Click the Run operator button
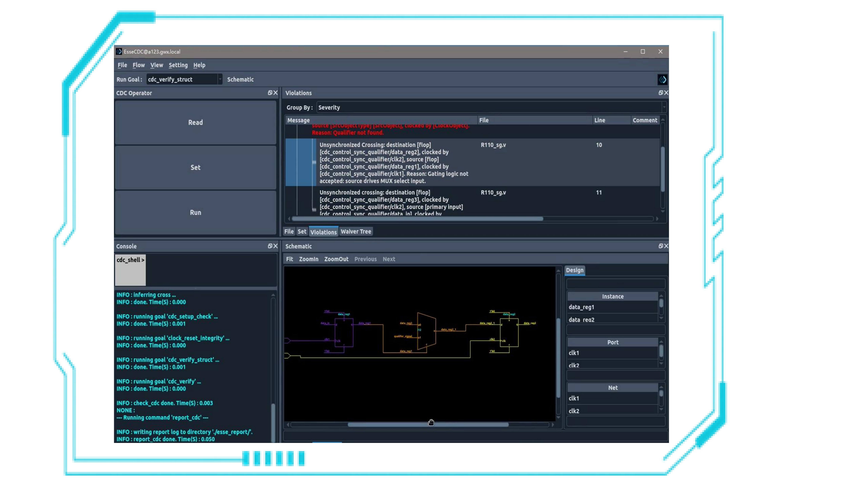The height and width of the screenshot is (488, 868). click(x=195, y=212)
